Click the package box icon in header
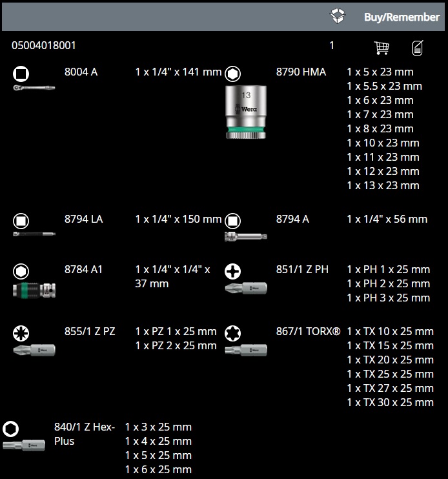This screenshot has height=479, width=448. (x=338, y=16)
